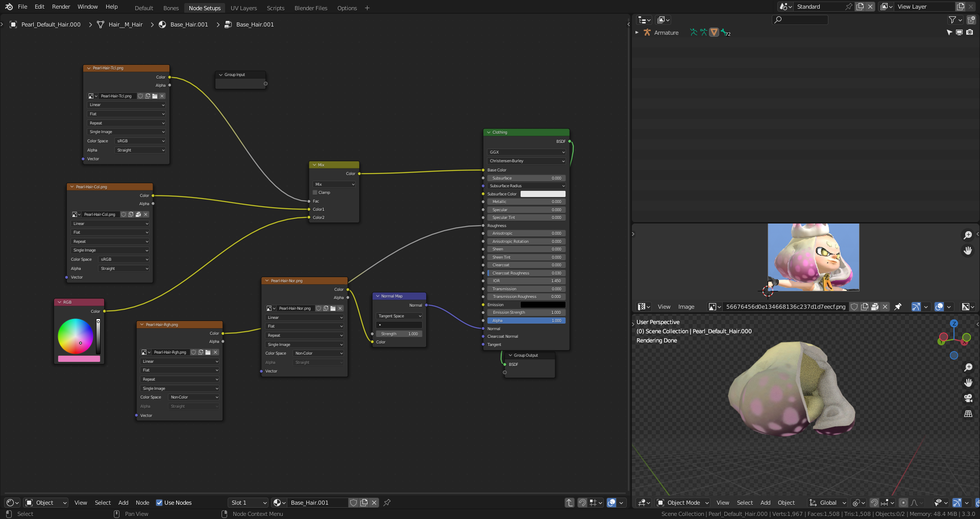Viewport: 980px width, 519px height.
Task: Click Object menu in 3D viewport header
Action: [x=786, y=503]
